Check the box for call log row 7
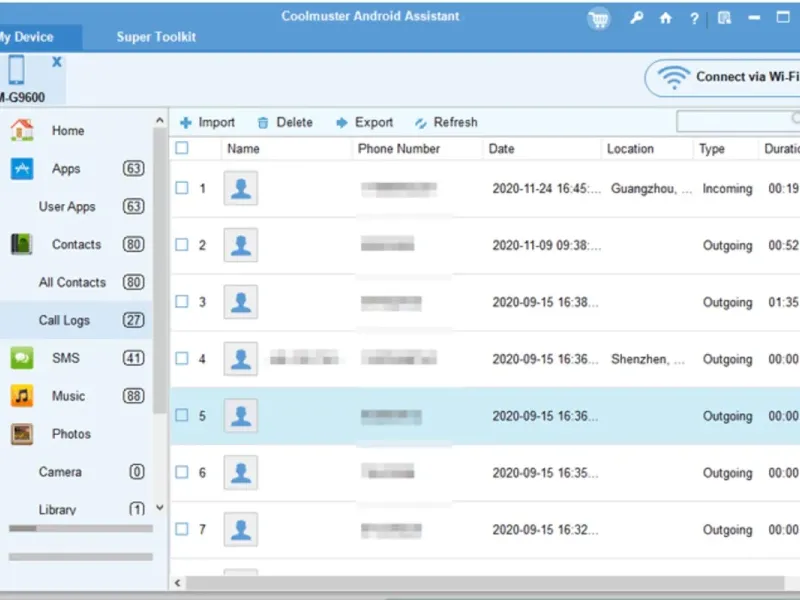Screen dimensions: 800x600 (x=182, y=529)
